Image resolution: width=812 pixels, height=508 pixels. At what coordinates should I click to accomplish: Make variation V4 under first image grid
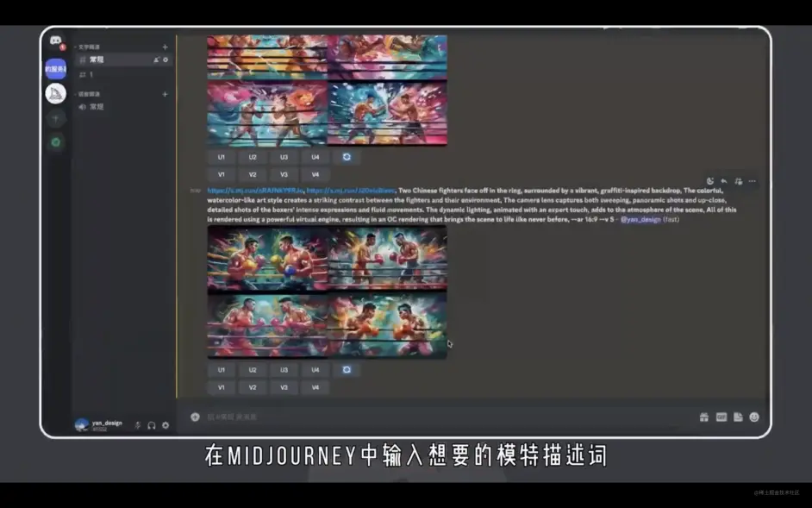[315, 175]
